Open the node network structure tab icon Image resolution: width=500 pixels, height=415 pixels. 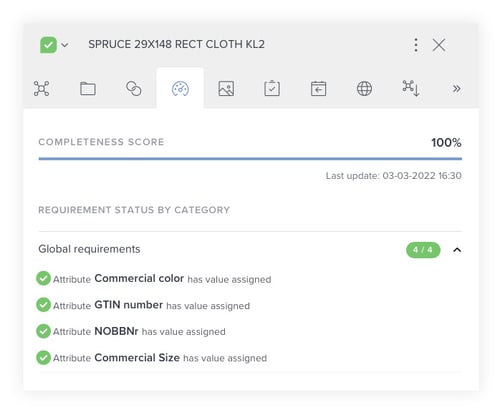click(41, 89)
